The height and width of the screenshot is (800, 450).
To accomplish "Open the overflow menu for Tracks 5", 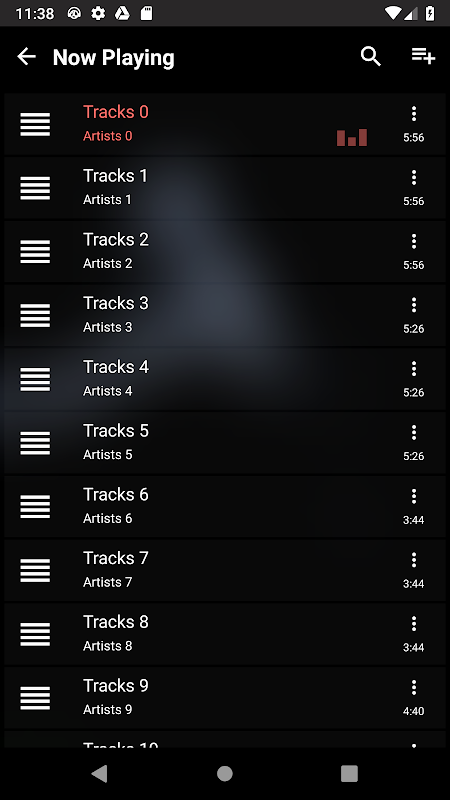I will 414,433.
